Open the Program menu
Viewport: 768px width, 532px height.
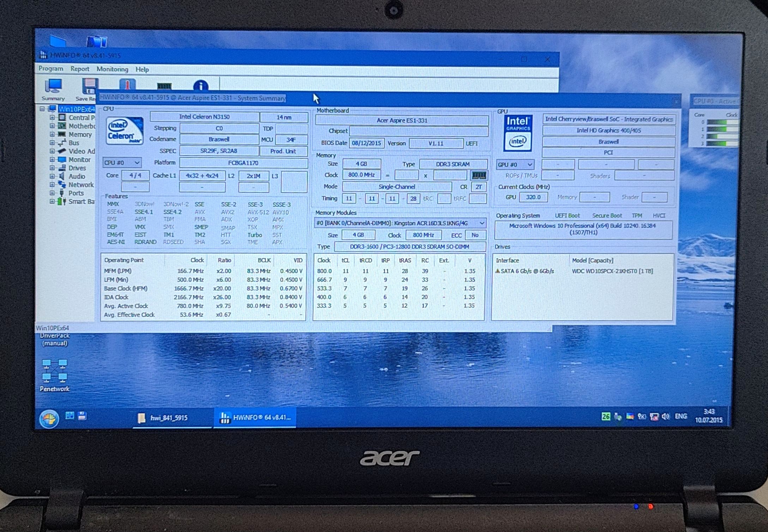pos(51,68)
